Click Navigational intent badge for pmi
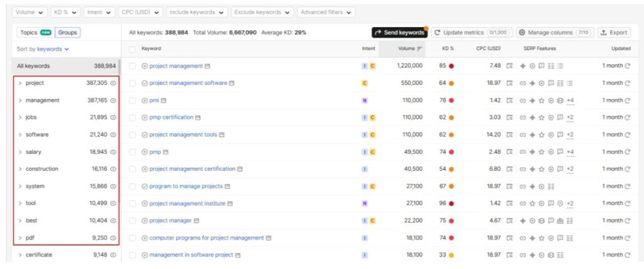Screen dimensions: 644x269 tap(364, 100)
